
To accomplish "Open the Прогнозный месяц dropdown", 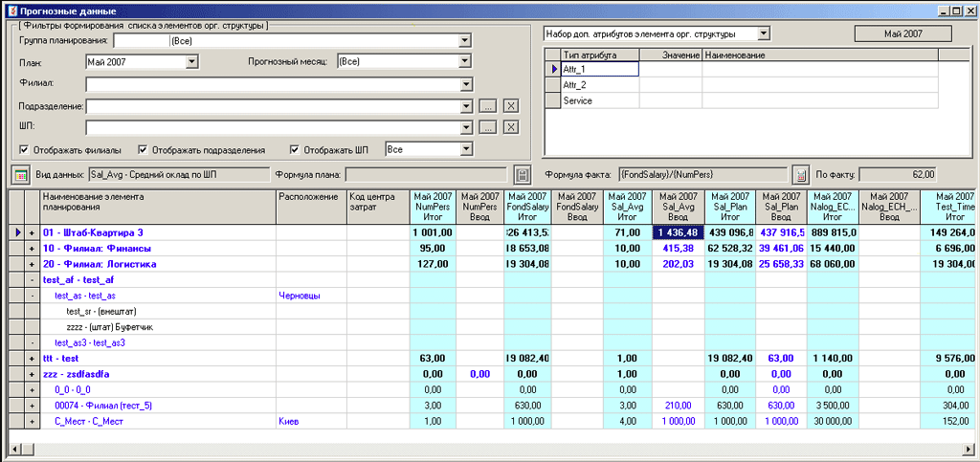I will tap(466, 61).
